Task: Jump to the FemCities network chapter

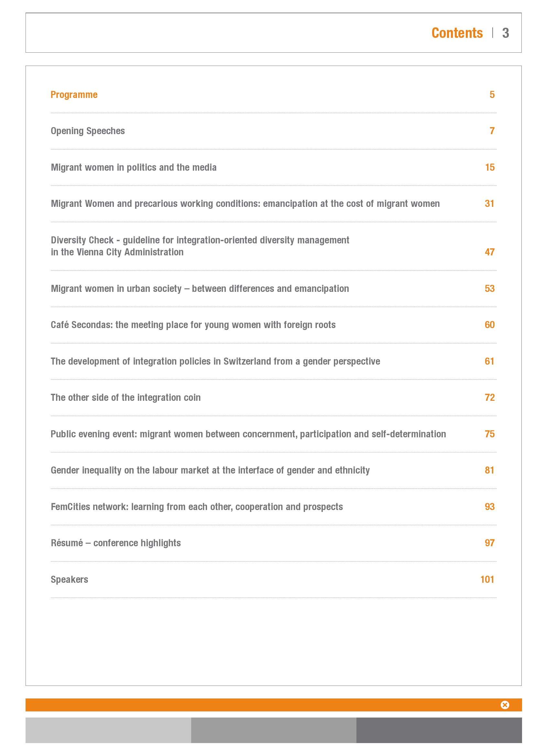Action: (x=197, y=507)
